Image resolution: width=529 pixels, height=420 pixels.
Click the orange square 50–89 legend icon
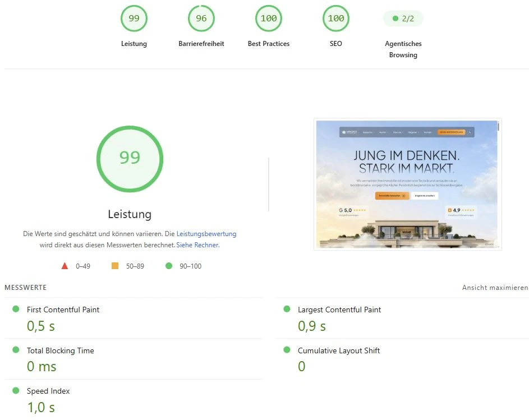coord(115,266)
